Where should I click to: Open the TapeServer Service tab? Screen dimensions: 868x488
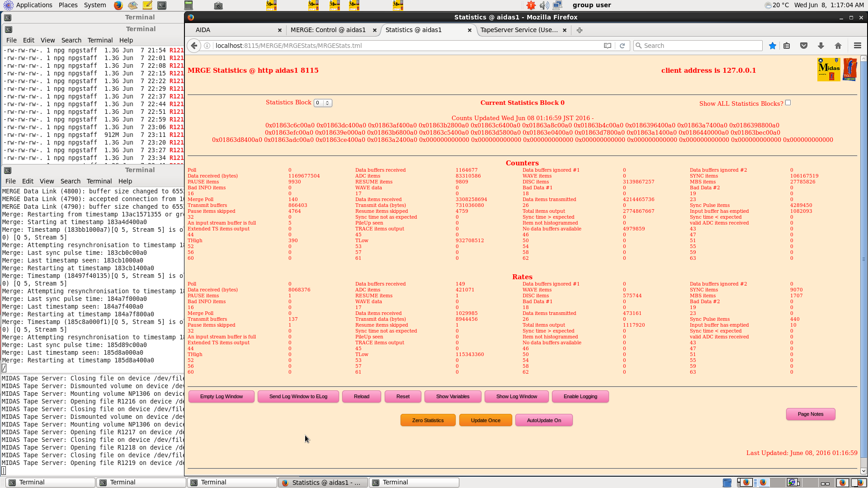519,30
